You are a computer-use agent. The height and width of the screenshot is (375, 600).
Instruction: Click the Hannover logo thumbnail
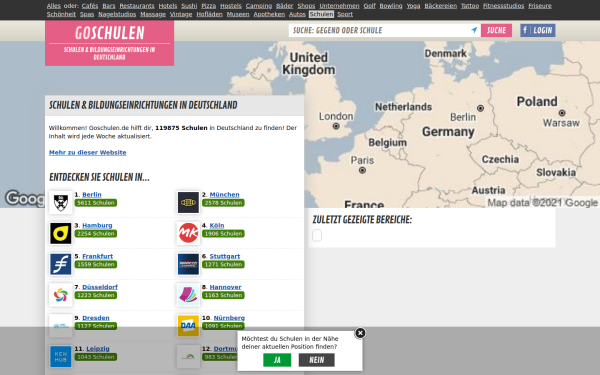coord(188,295)
